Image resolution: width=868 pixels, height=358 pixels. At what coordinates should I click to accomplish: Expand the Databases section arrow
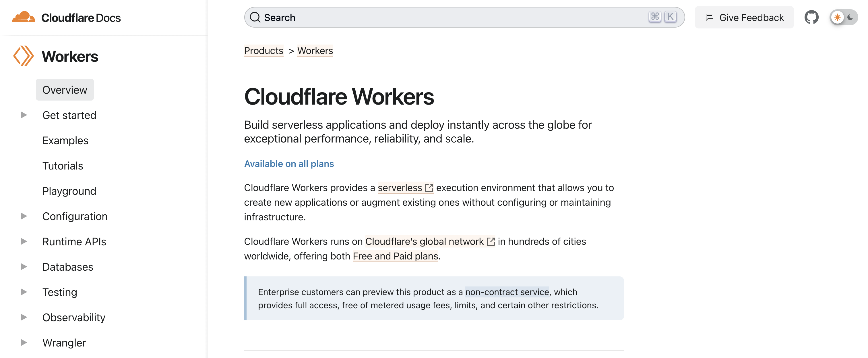24,267
